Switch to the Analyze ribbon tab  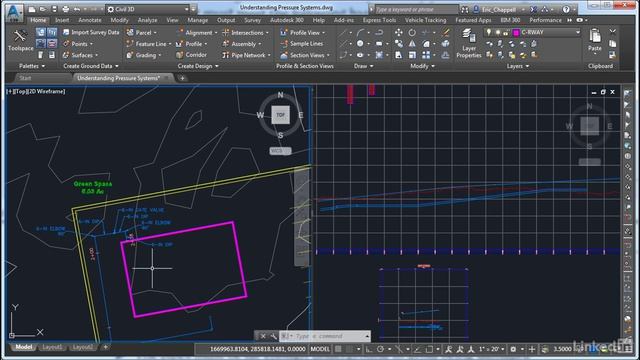pos(147,20)
